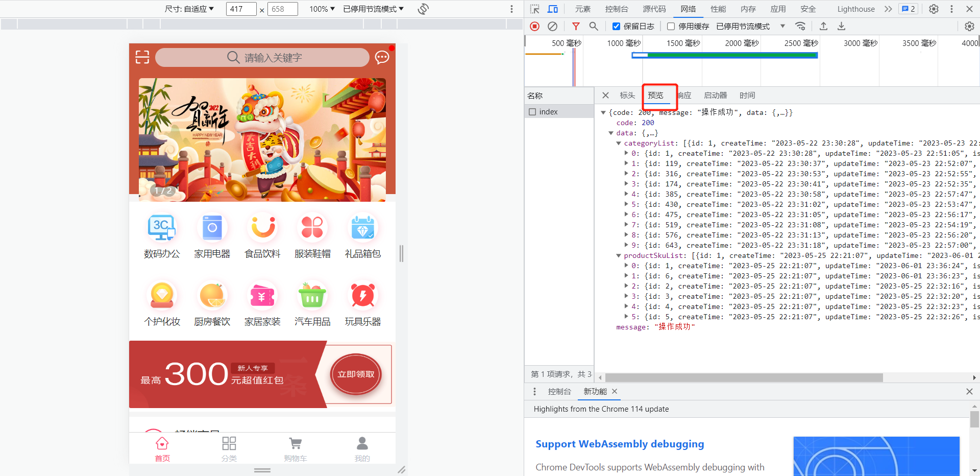Enable the 保留日志 checkbox
The height and width of the screenshot is (476, 980).
click(616, 26)
